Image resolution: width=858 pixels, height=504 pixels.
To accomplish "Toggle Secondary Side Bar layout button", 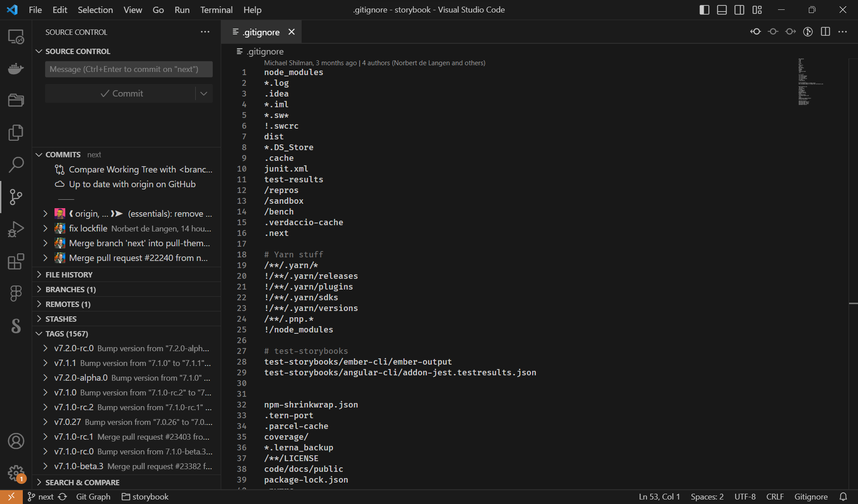I will 739,10.
